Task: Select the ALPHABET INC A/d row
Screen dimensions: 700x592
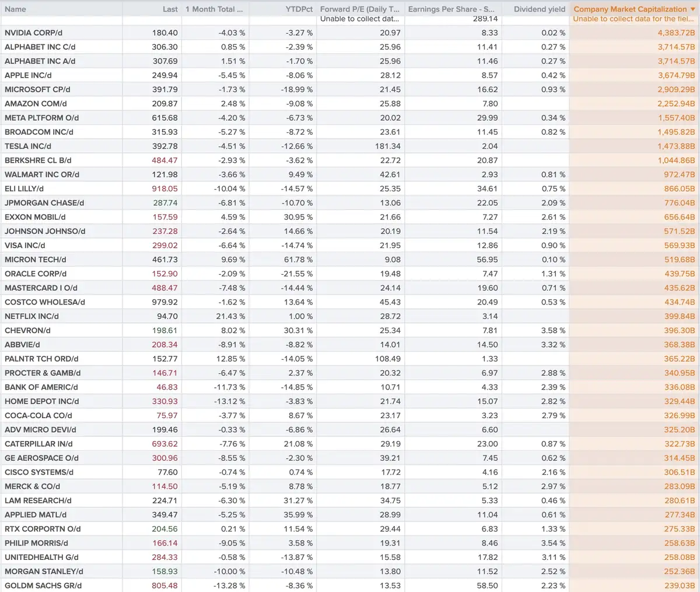Action: [350, 61]
